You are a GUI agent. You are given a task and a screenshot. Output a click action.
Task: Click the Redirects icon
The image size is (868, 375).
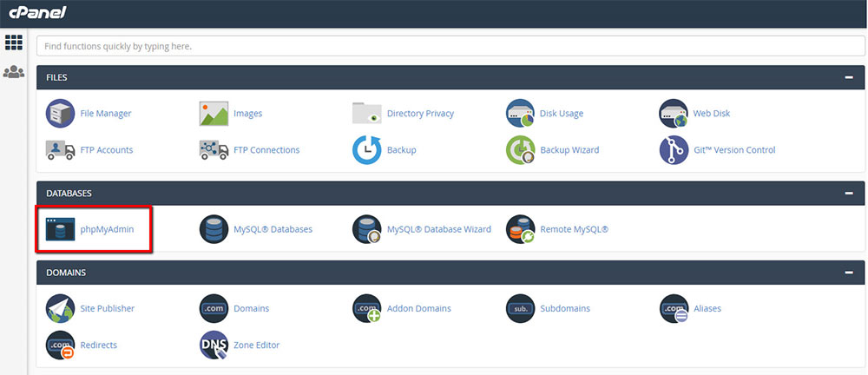(61, 345)
